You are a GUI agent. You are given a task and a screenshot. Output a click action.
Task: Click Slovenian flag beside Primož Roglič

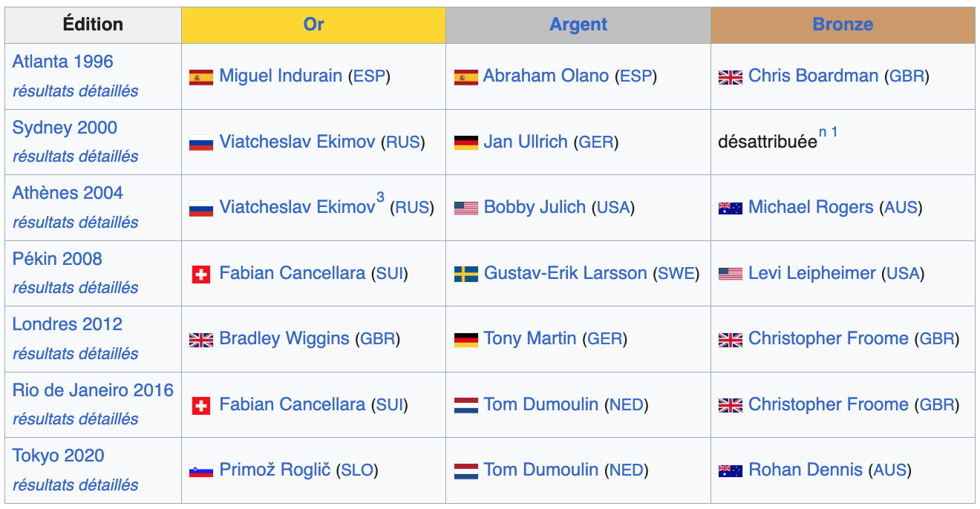point(201,470)
